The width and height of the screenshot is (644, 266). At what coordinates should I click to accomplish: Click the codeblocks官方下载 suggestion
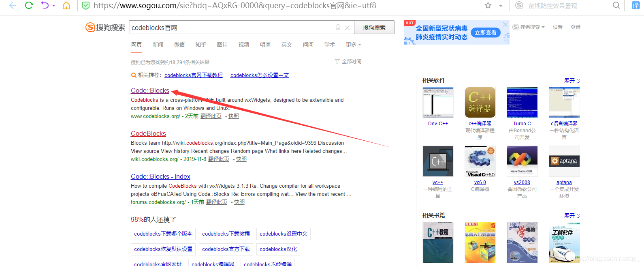tap(226, 249)
